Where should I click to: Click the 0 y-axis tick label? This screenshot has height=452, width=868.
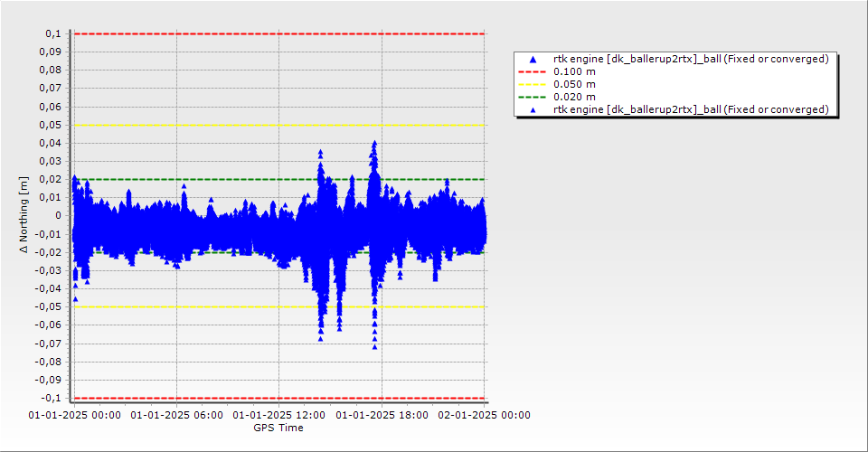tap(59, 216)
